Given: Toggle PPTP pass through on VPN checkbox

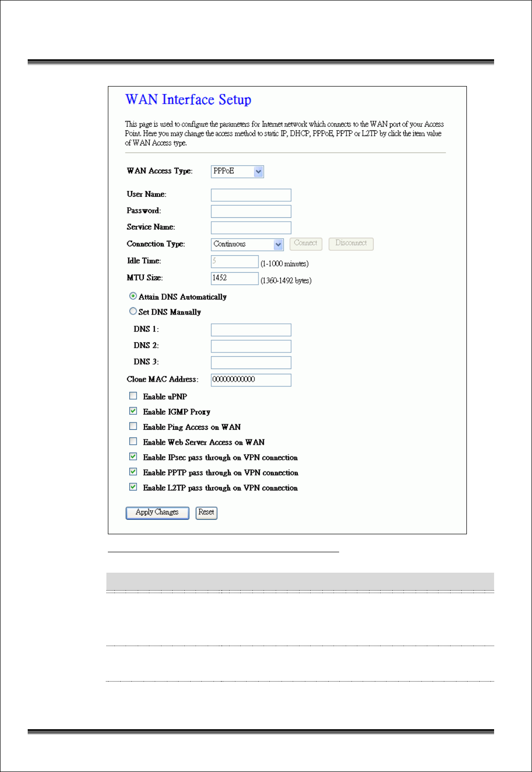Looking at the screenshot, I should [133, 472].
